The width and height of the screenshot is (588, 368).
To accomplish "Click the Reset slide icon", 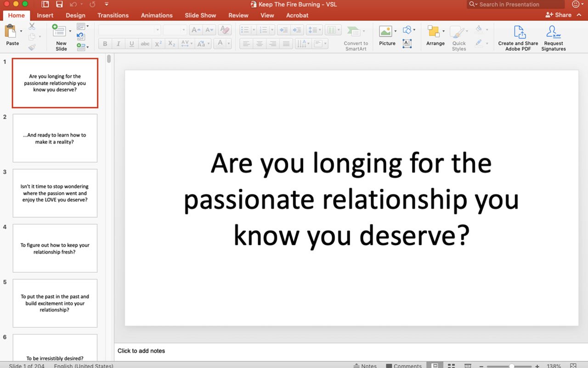I will point(81,36).
